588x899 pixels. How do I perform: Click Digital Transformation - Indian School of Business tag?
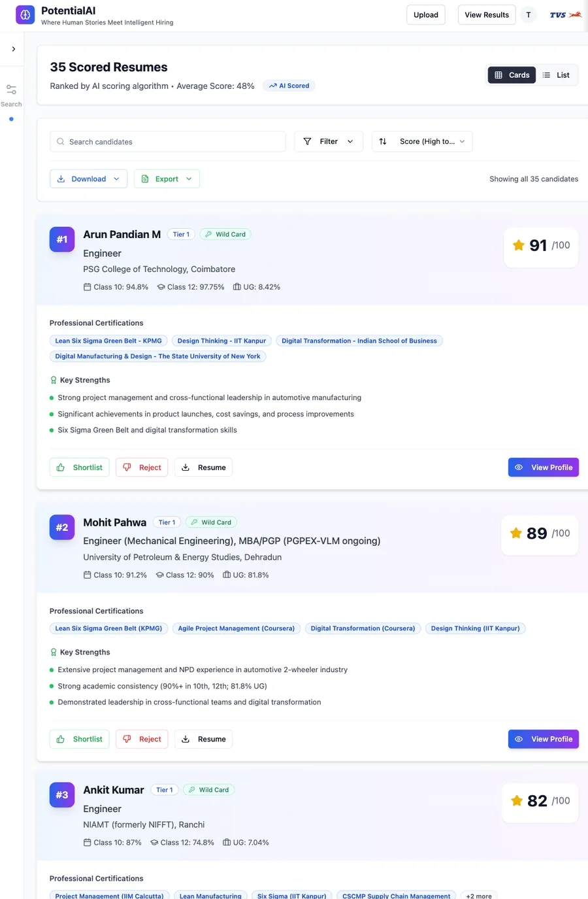tap(359, 341)
